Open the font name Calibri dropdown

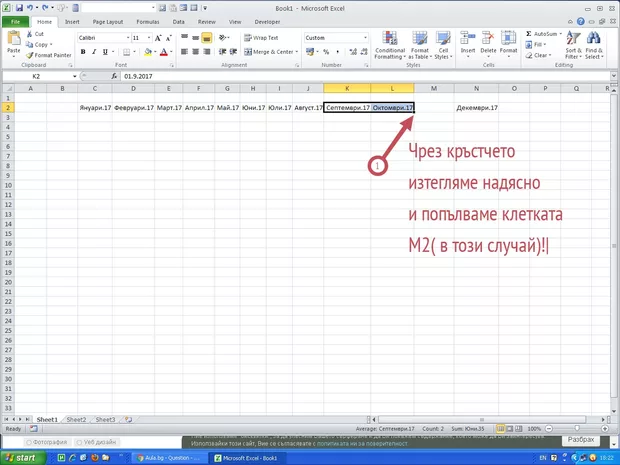click(x=124, y=37)
